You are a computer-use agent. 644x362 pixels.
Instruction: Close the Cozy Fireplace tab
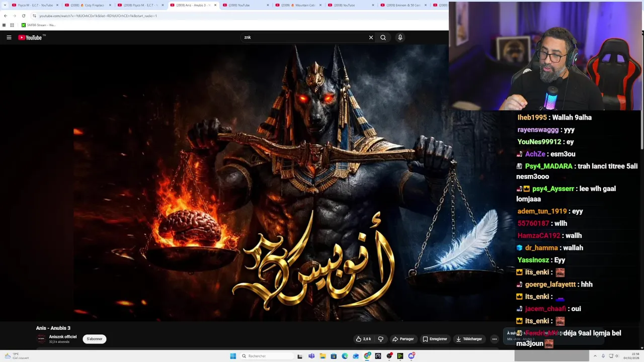(110, 5)
